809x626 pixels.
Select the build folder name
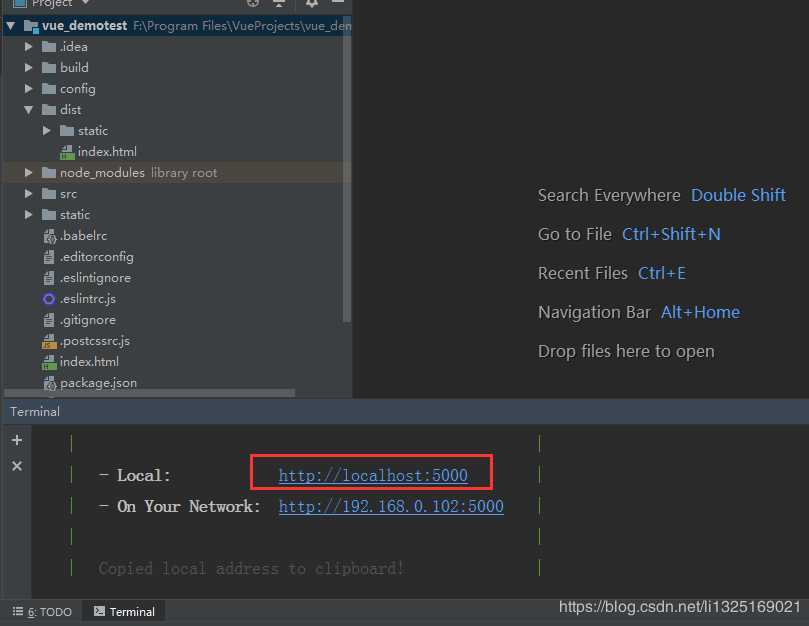tap(74, 68)
